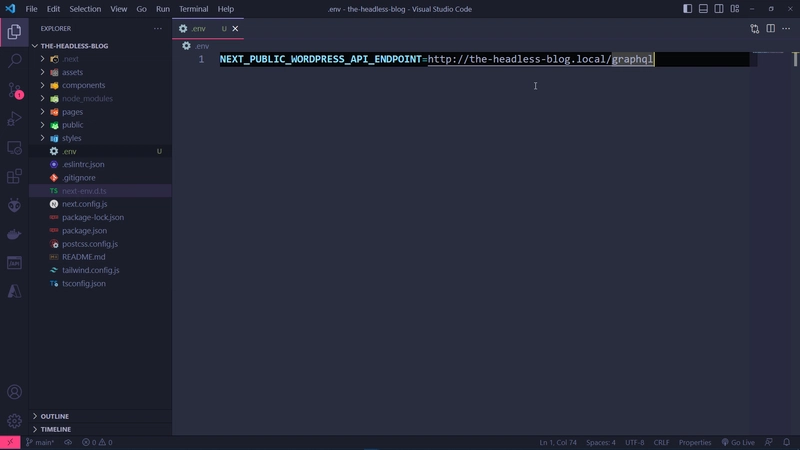Open the notifications bell
800x450 pixels.
point(787,442)
